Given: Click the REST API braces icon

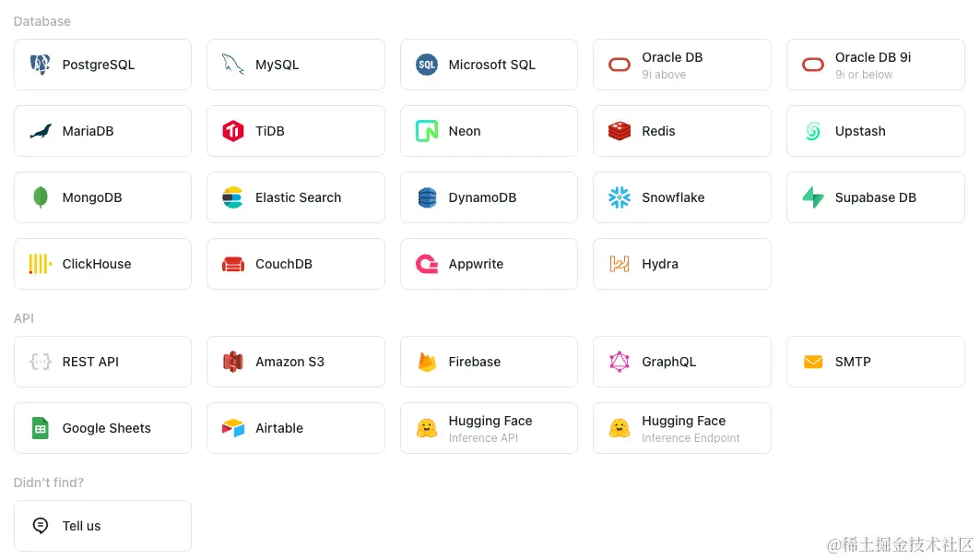Looking at the screenshot, I should [40, 362].
